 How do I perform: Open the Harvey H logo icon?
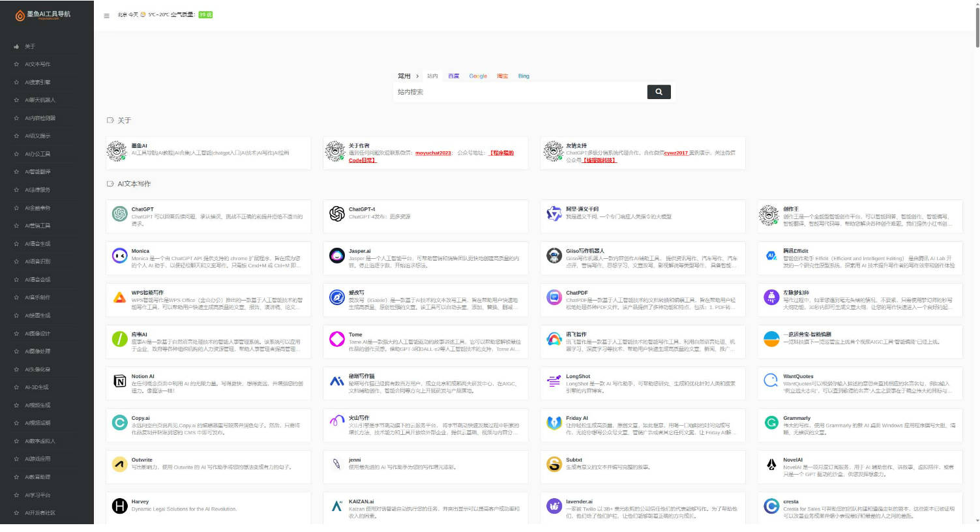[x=120, y=506]
